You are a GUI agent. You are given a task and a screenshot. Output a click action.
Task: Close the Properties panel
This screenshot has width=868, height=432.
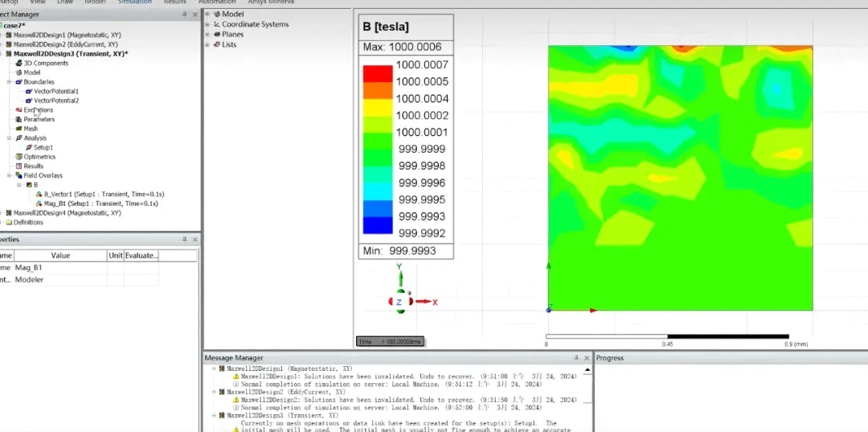tap(194, 240)
